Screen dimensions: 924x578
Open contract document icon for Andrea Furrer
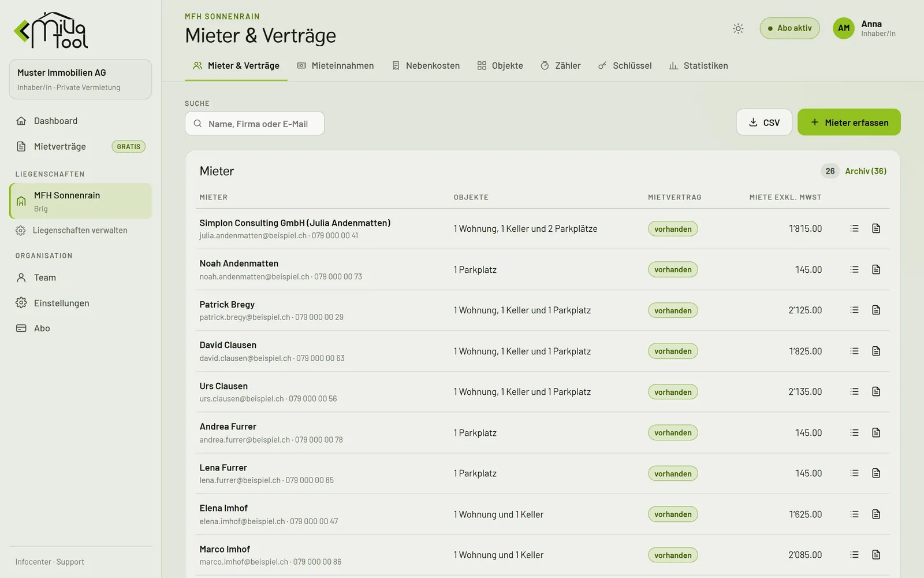coord(876,432)
